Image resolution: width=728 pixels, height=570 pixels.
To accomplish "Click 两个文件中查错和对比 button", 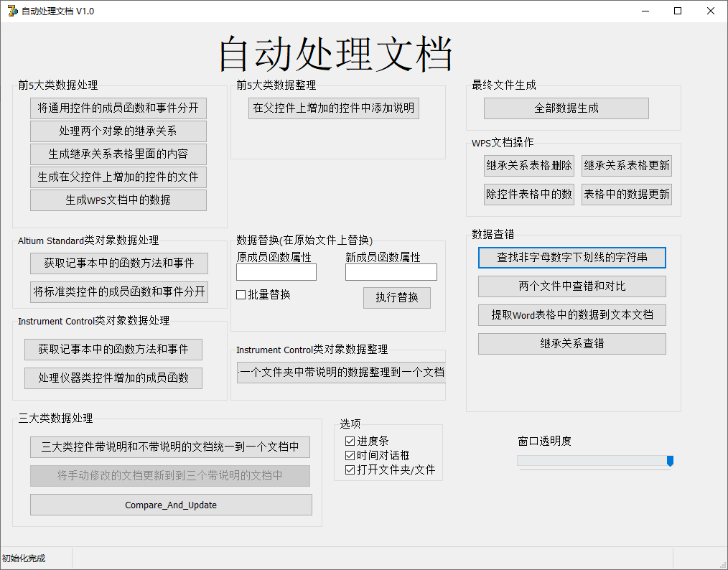I will click(x=571, y=286).
